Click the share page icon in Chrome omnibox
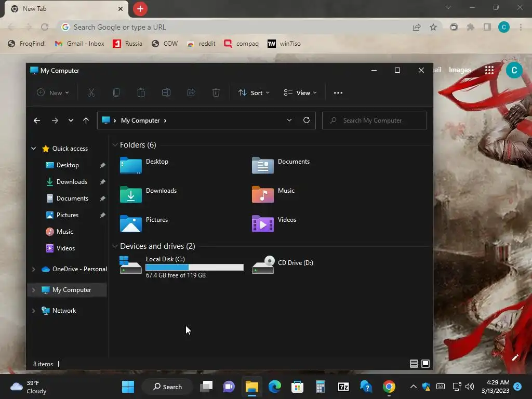 417,27
